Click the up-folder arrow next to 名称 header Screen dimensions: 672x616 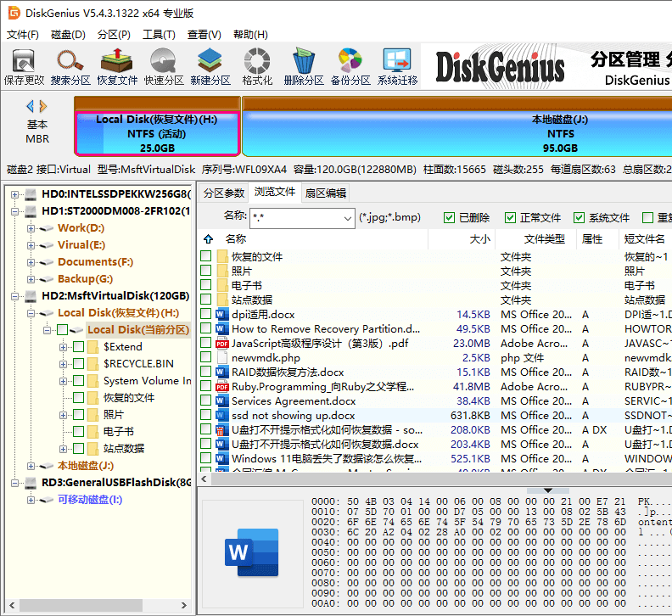click(208, 238)
